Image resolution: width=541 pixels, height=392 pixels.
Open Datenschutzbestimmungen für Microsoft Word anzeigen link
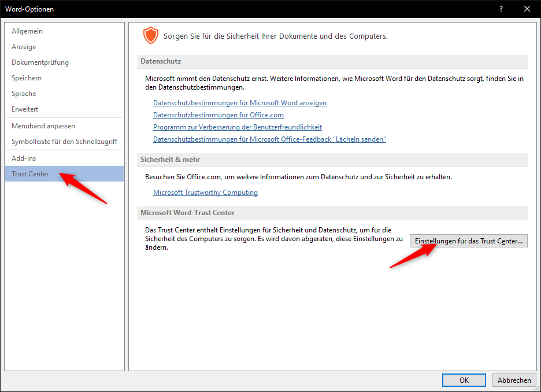(x=239, y=103)
